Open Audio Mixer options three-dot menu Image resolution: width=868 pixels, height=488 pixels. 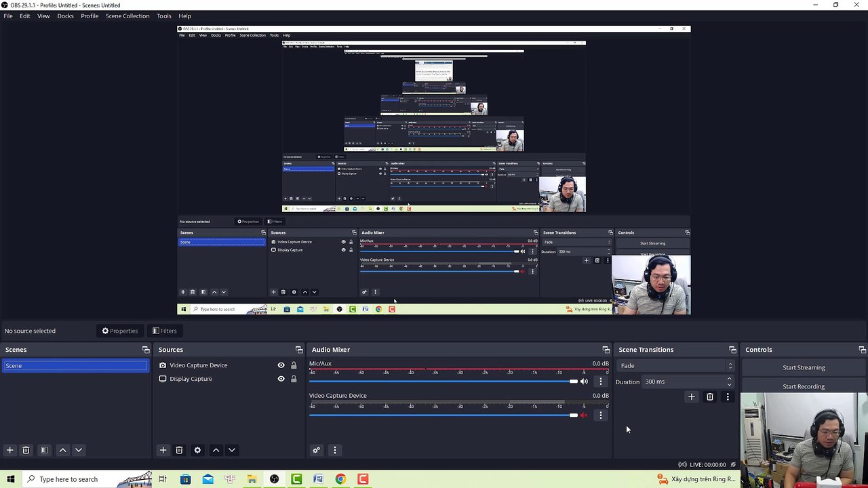(x=334, y=450)
